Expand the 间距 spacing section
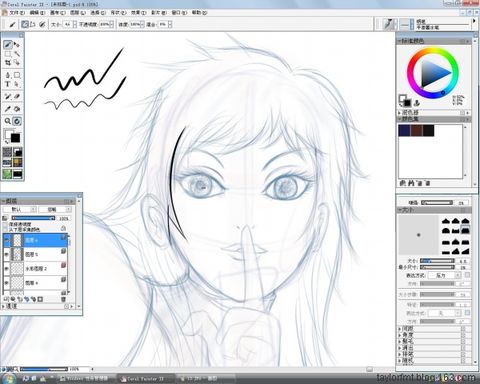480x384 pixels. [400, 329]
